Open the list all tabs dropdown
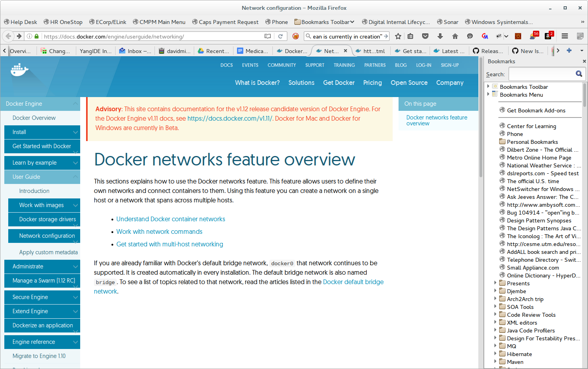This screenshot has height=369, width=588. [x=582, y=50]
